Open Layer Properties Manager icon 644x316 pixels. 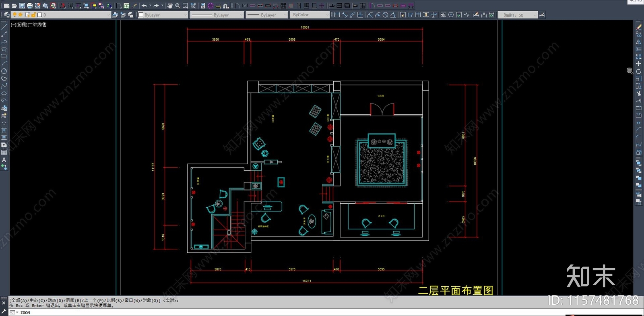6,15
